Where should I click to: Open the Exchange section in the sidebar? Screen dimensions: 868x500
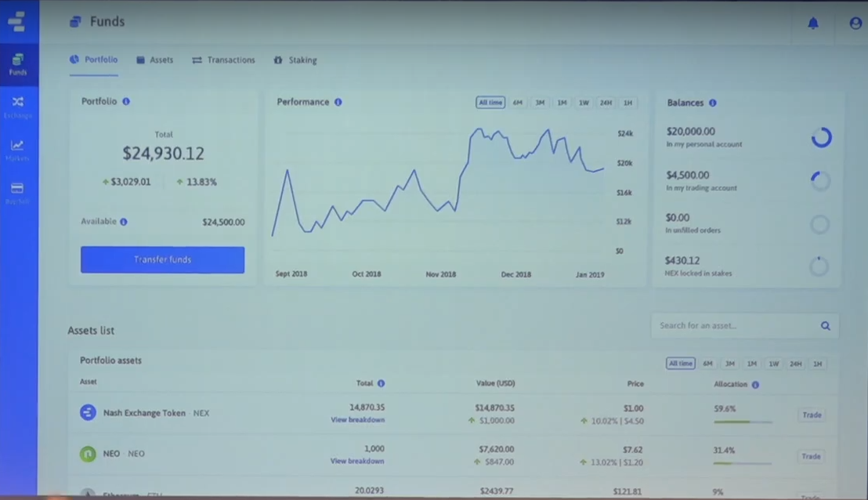click(18, 107)
